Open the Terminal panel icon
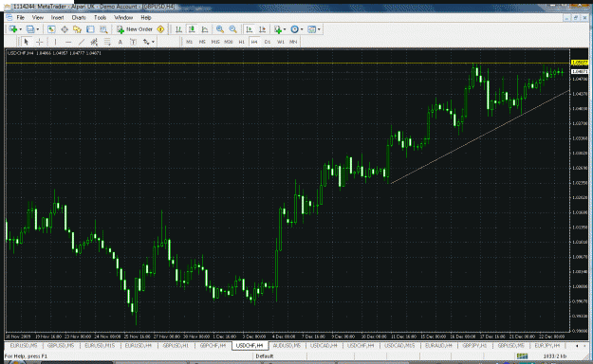The width and height of the screenshot is (593, 364). click(90, 29)
